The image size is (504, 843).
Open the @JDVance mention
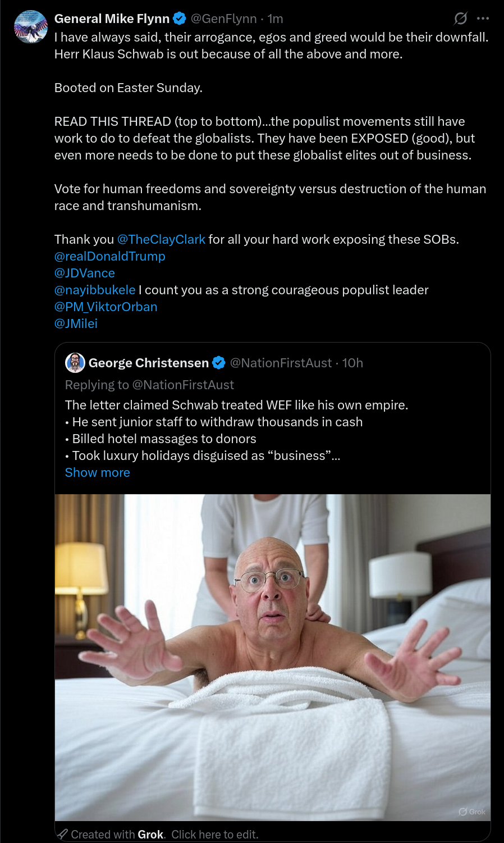click(85, 273)
